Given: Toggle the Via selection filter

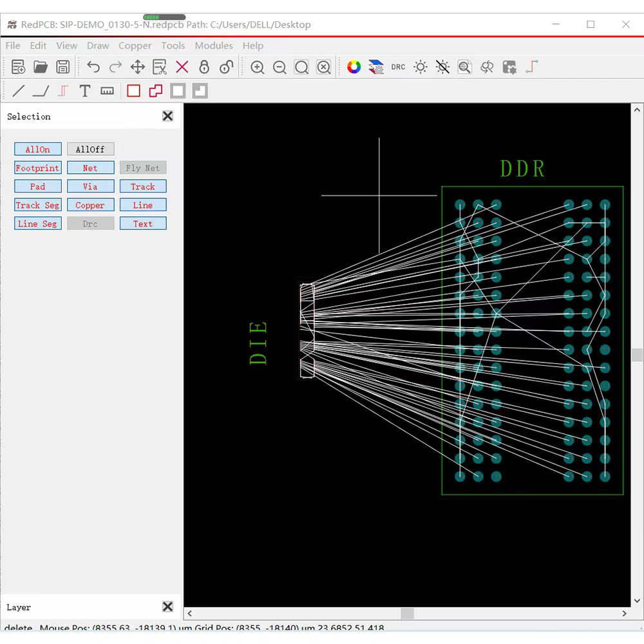Looking at the screenshot, I should 90,187.
